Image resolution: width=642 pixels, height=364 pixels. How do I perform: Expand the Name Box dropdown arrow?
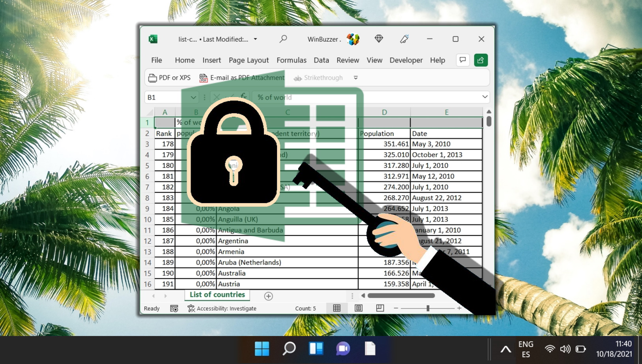(x=193, y=97)
